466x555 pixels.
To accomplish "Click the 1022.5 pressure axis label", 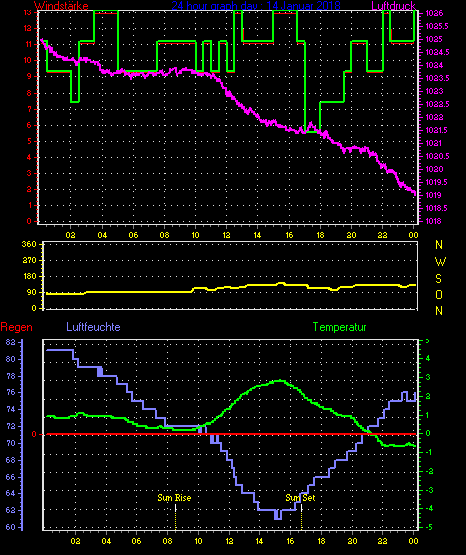I will point(437,104).
